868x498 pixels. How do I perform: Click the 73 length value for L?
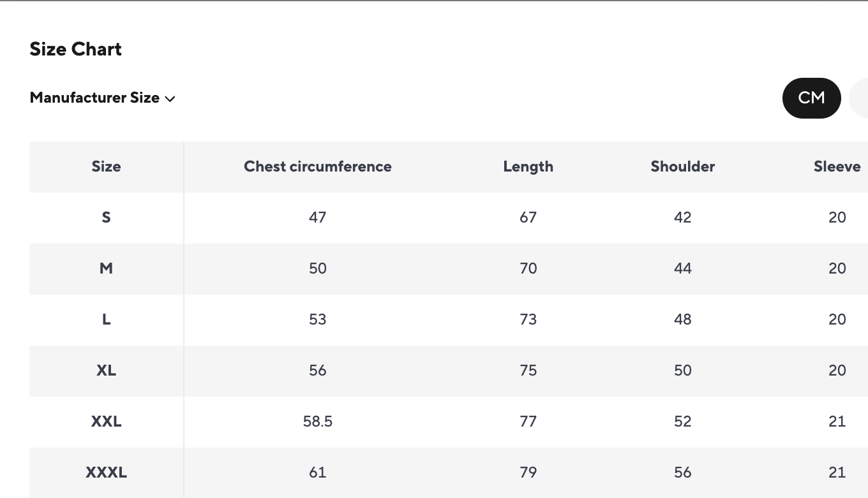(528, 319)
